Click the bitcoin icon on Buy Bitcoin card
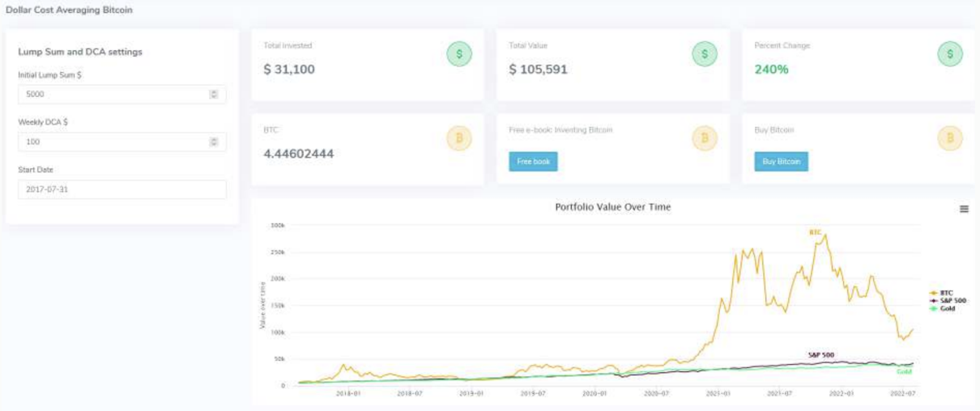Viewport: 980px width, 411px height. [950, 138]
